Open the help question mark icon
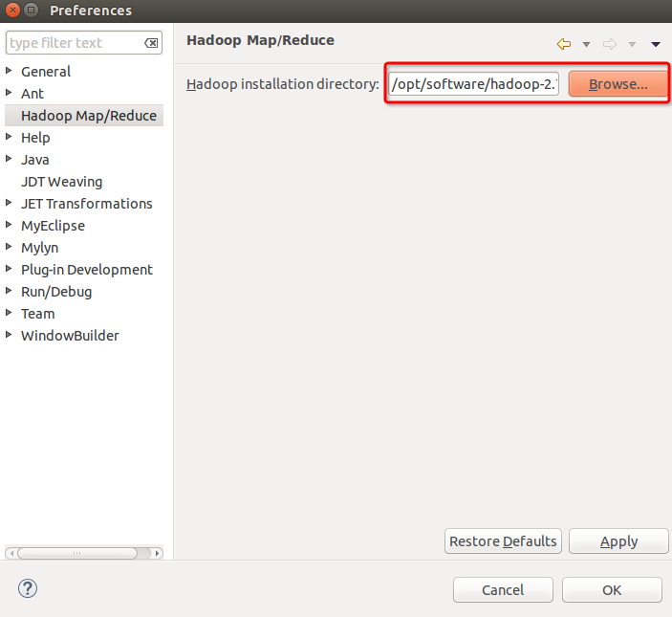672x617 pixels. coord(28,588)
